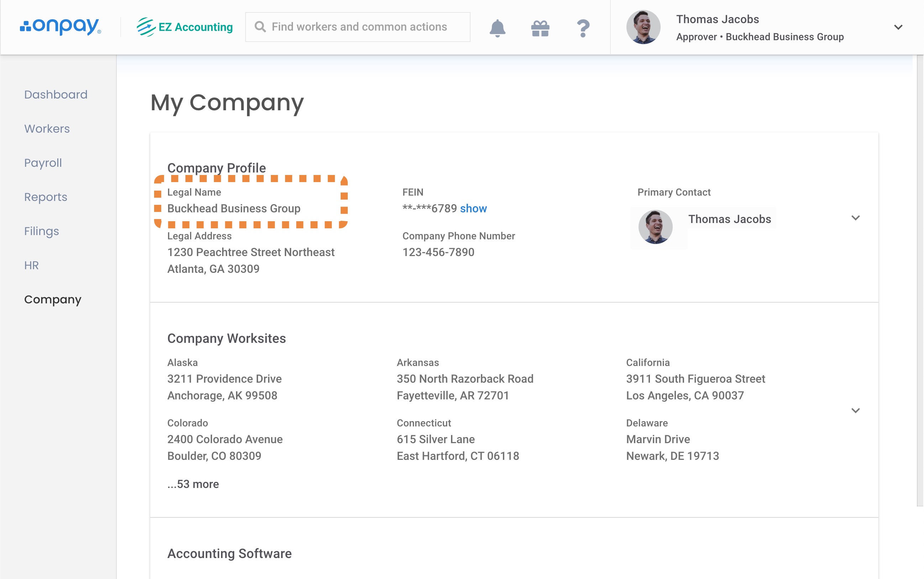Click the OnPay logo
The height and width of the screenshot is (579, 924).
61,26
